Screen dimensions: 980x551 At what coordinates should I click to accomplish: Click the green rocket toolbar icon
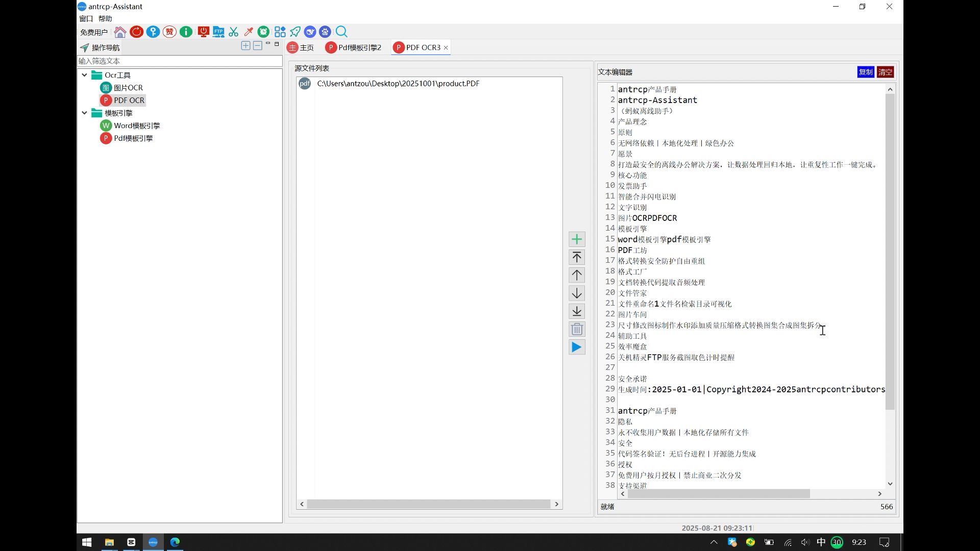click(295, 32)
